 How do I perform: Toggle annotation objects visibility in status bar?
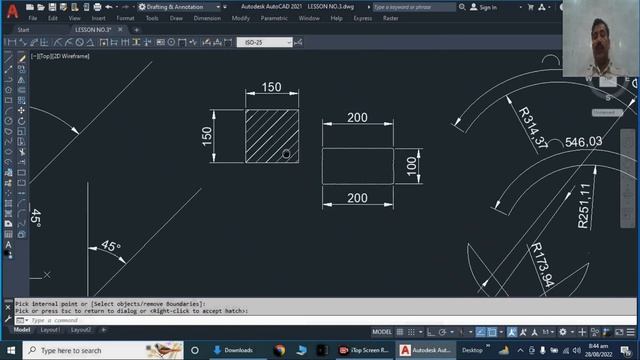coord(512,332)
